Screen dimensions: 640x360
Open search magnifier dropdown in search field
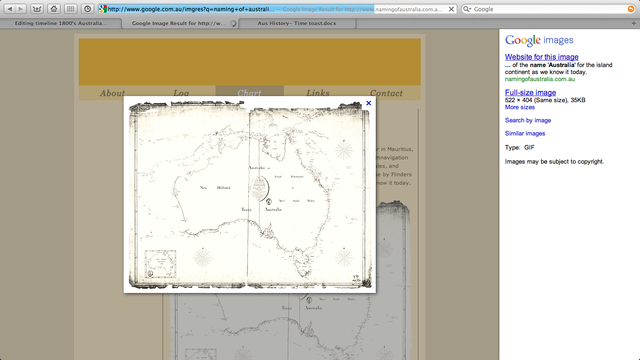[467, 9]
